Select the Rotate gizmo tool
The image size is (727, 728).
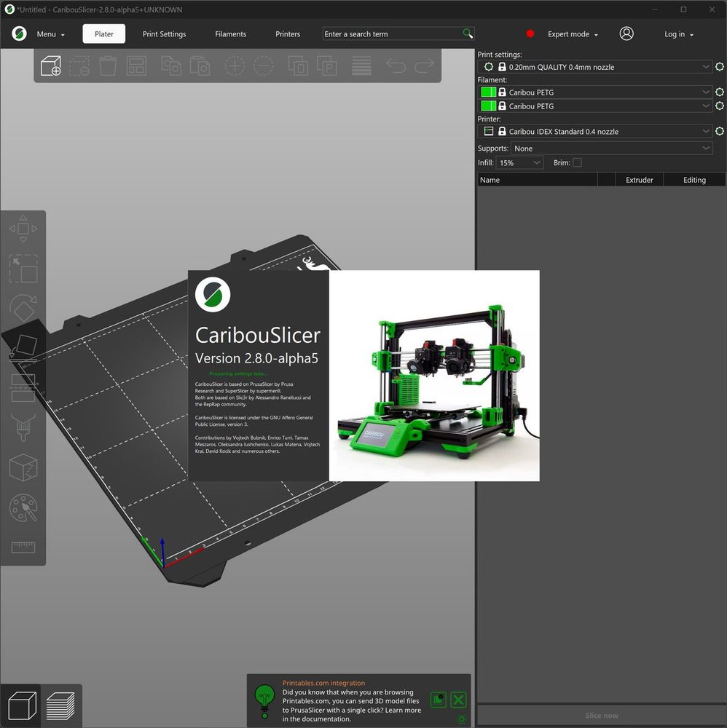23,308
